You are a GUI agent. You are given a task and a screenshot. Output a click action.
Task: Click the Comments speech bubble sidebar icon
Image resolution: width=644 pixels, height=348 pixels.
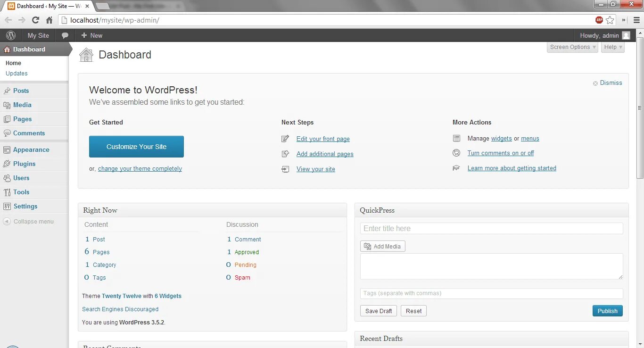click(7, 133)
